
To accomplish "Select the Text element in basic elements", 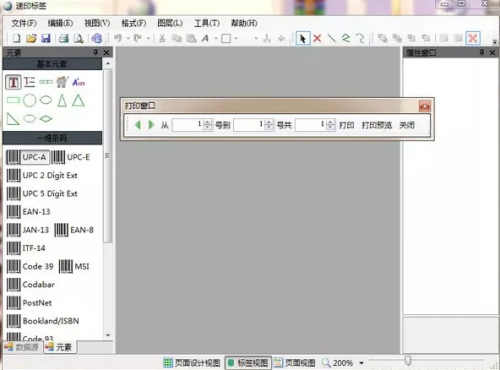I will coord(13,82).
